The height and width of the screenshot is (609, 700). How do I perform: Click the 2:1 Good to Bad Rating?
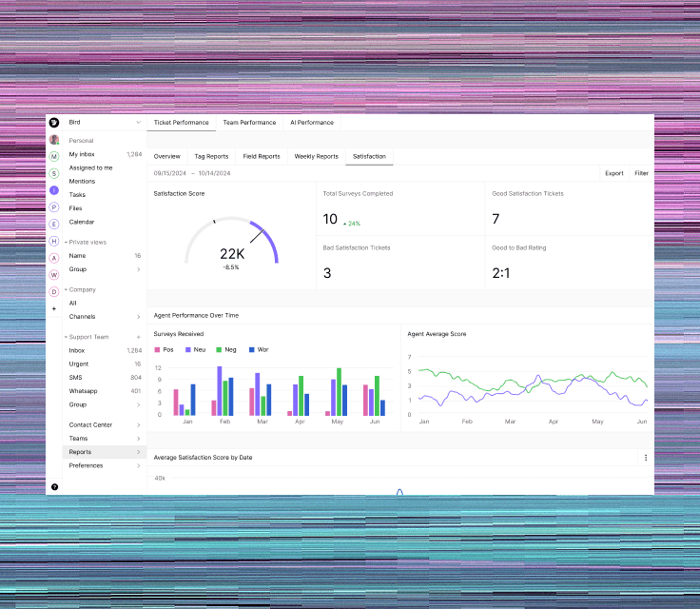pos(501,273)
